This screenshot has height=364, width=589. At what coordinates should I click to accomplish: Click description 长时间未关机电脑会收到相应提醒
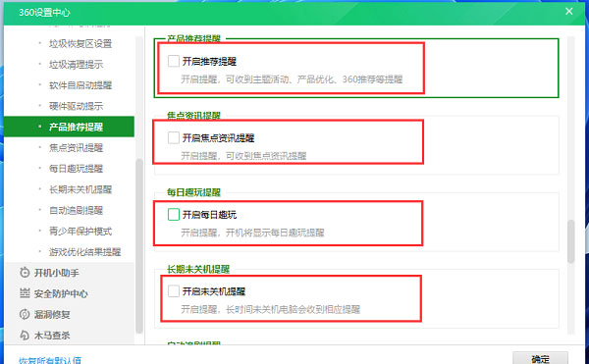coord(271,310)
